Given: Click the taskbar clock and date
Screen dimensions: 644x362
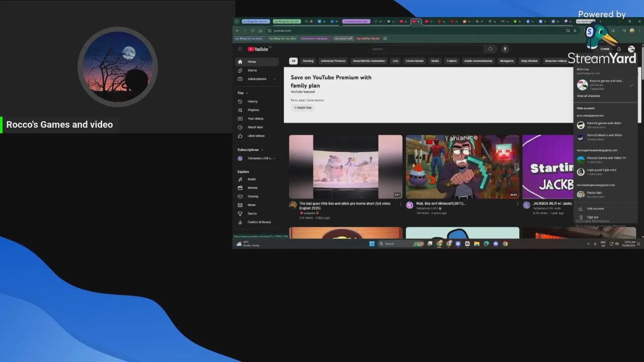Looking at the screenshot, I should coord(629,244).
